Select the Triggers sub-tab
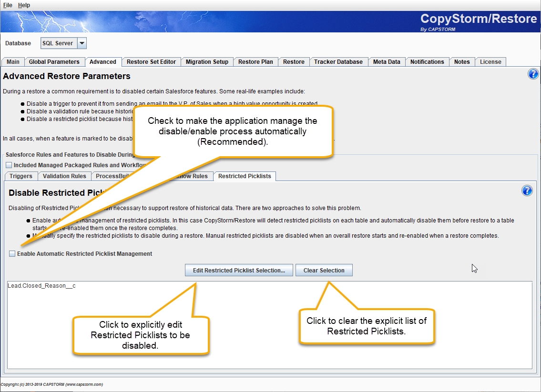Viewport: 541px width, 392px height. tap(21, 176)
